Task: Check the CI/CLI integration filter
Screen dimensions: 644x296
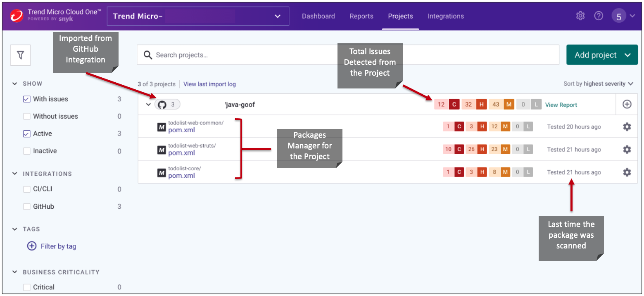Action: coord(27,189)
